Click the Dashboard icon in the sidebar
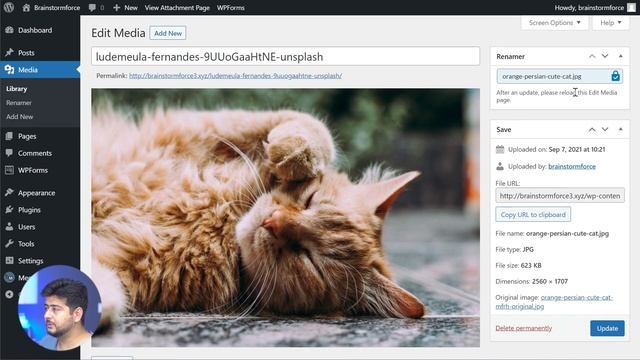This screenshot has width=640, height=360. click(9, 30)
